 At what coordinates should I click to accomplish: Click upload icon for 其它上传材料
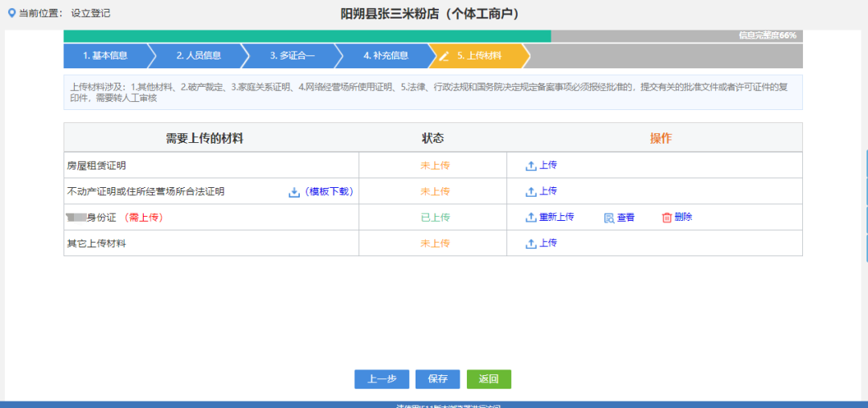[530, 243]
